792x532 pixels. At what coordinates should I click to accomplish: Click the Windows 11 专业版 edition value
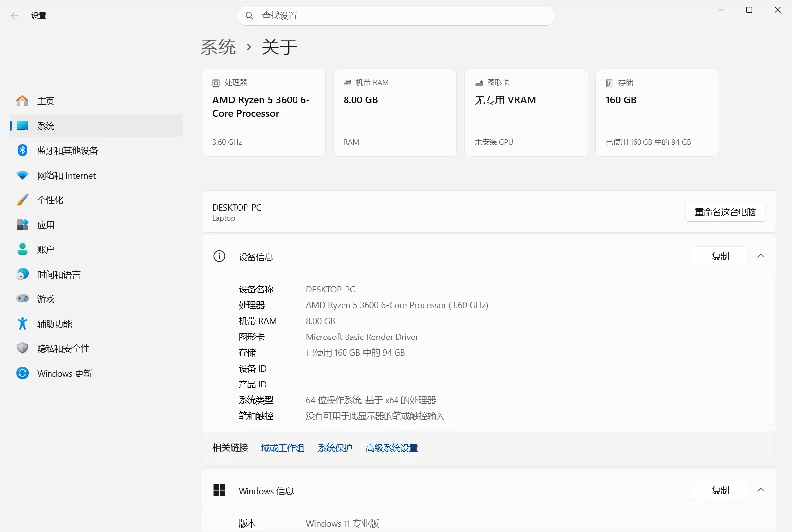coord(343,524)
